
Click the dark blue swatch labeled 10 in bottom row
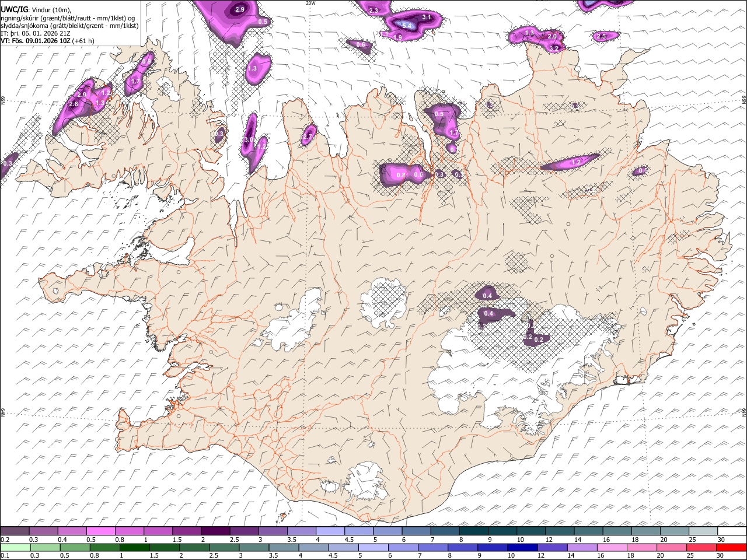tap(521, 547)
